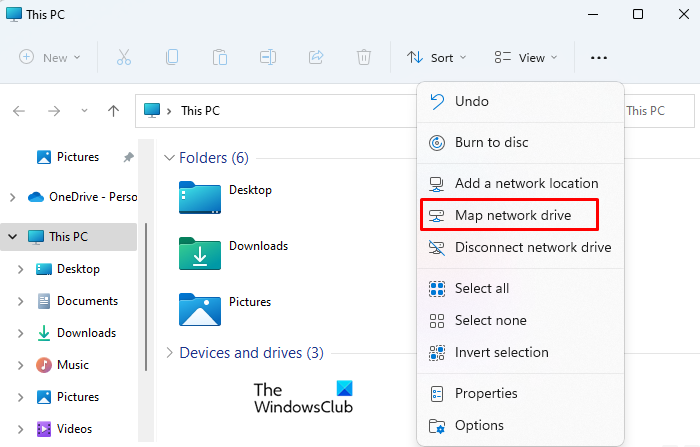The image size is (700, 447).
Task: Open the New dropdown button
Action: [x=50, y=58]
